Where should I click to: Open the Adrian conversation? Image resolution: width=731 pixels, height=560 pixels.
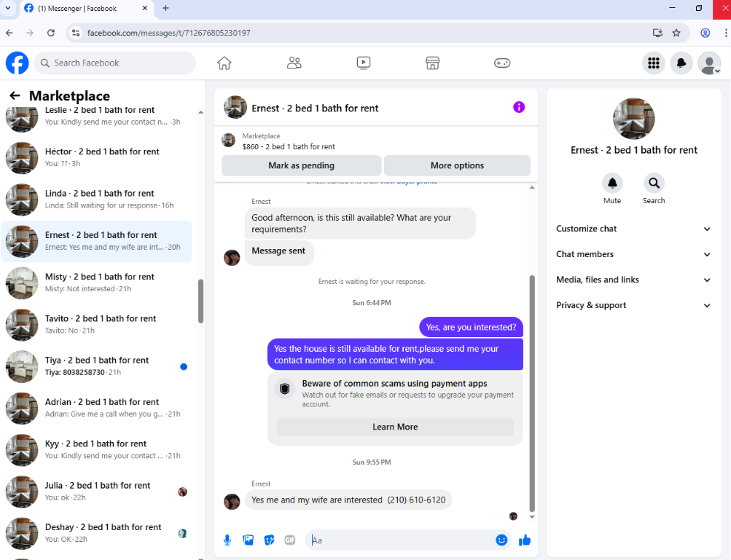(96, 408)
